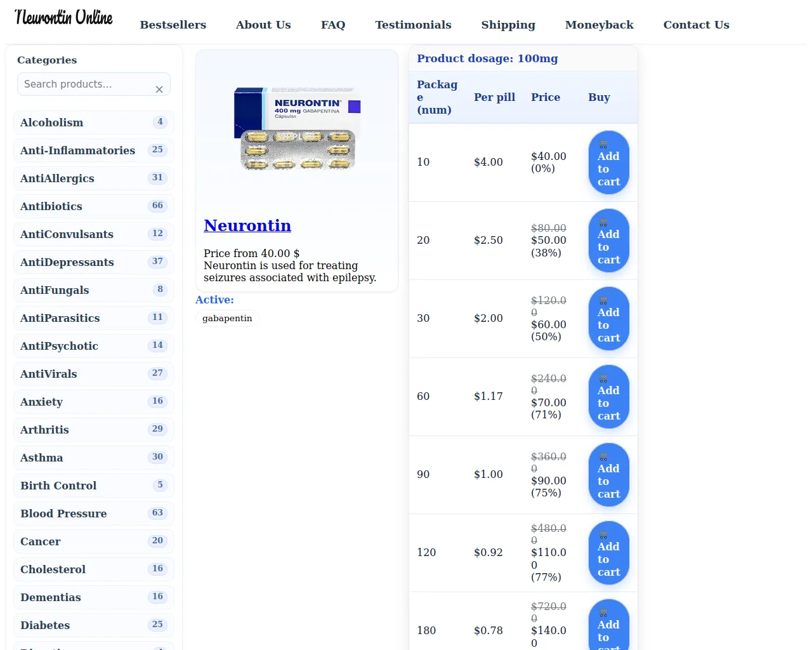Open the Moneyback page

pos(599,25)
